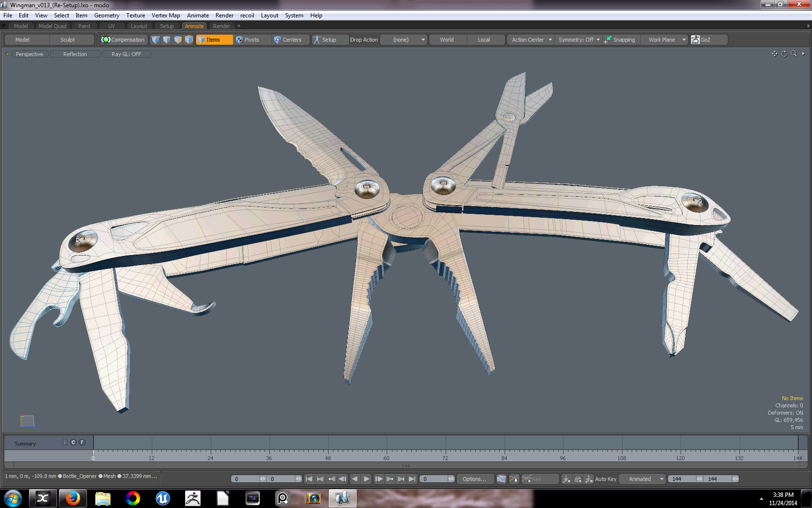812x508 pixels.
Task: Select the Polygons selection mode cube icon
Action: tap(178, 40)
